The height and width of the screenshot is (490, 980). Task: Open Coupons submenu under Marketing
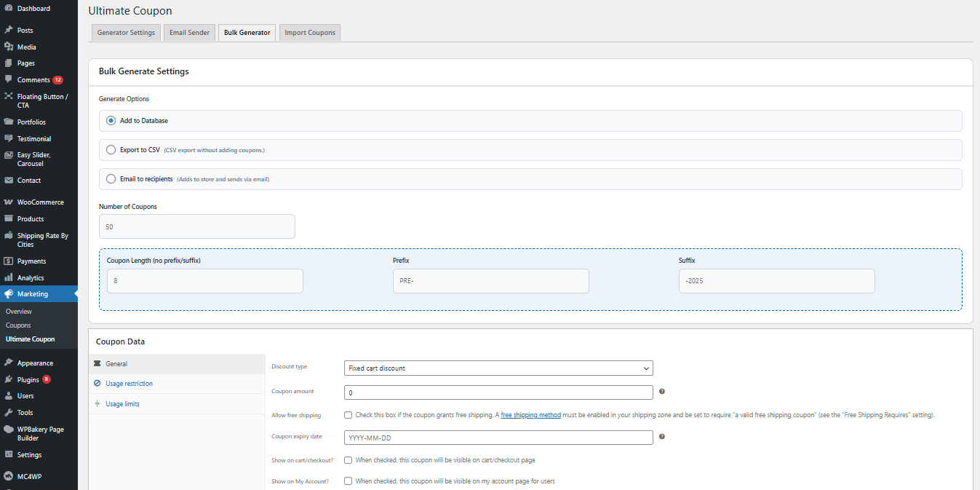pos(18,325)
